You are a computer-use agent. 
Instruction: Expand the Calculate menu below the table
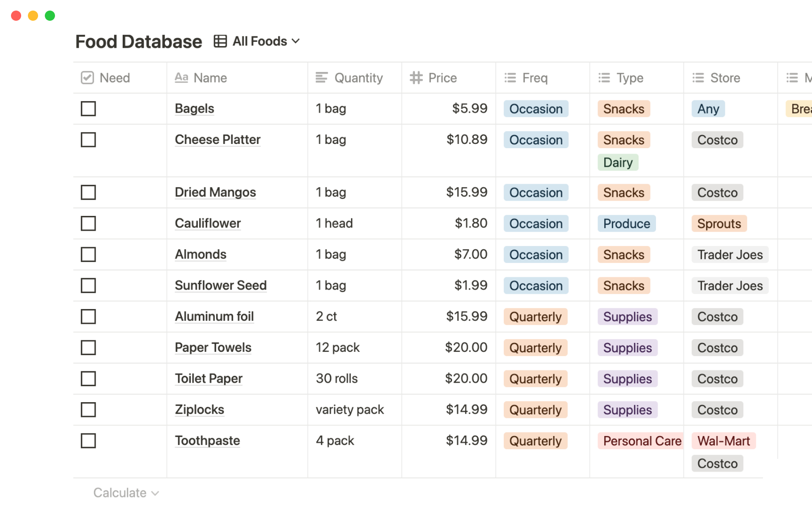(125, 492)
